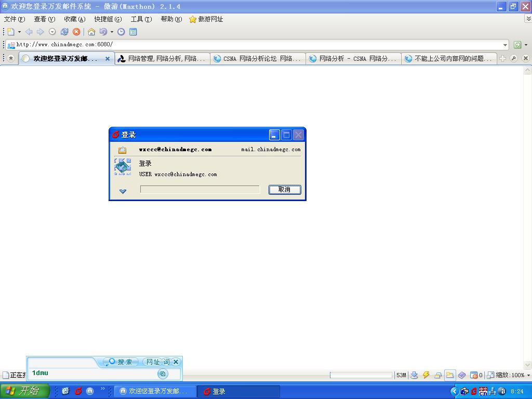Click the 搜索 button in input popup

[121, 362]
